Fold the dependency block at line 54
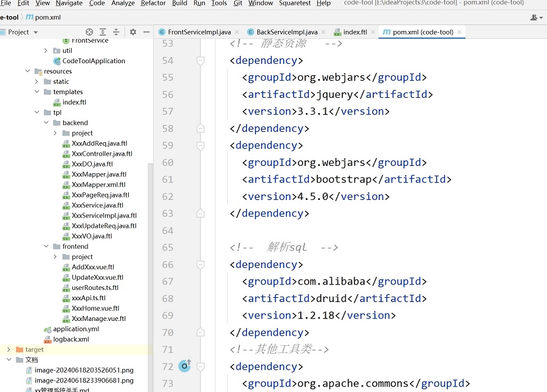The image size is (547, 392). tap(201, 60)
